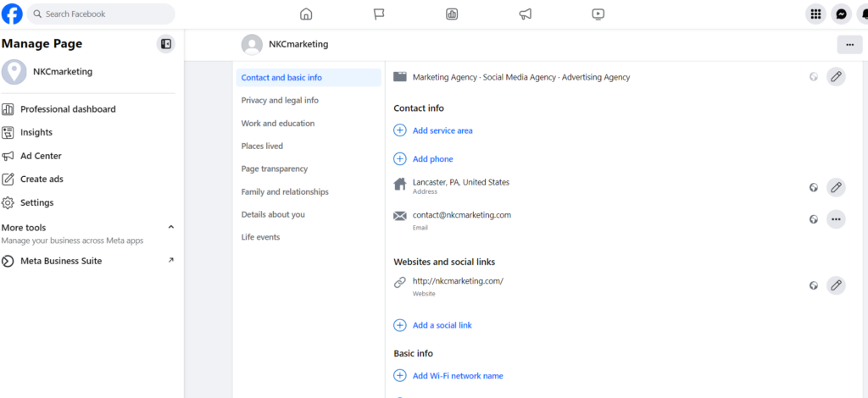The height and width of the screenshot is (398, 868).
Task: Click the Lancaster, PA, United States text
Action: click(x=460, y=182)
